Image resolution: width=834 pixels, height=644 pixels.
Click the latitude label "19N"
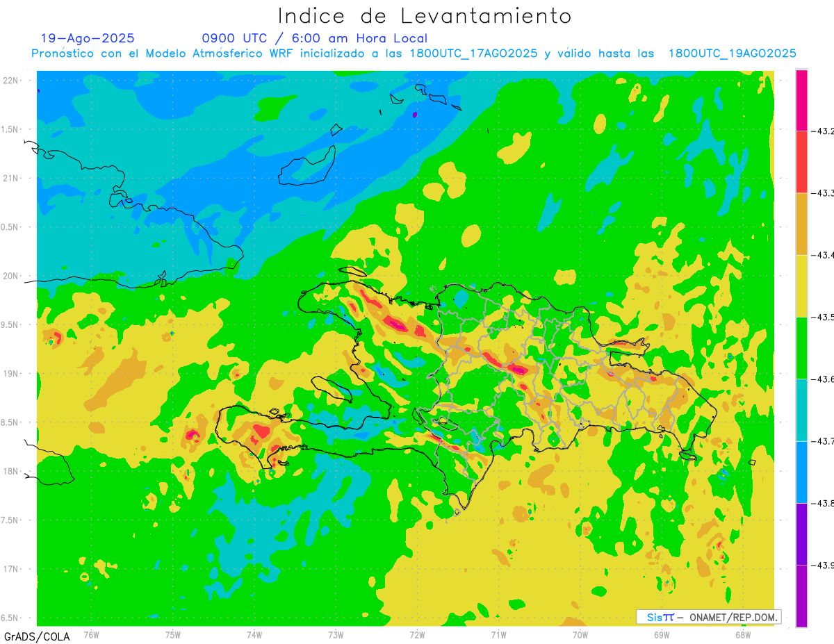pos(12,374)
